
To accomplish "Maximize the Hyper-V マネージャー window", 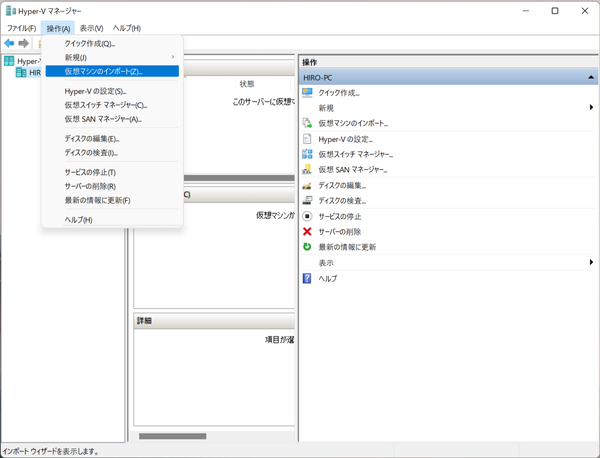I will click(x=555, y=11).
